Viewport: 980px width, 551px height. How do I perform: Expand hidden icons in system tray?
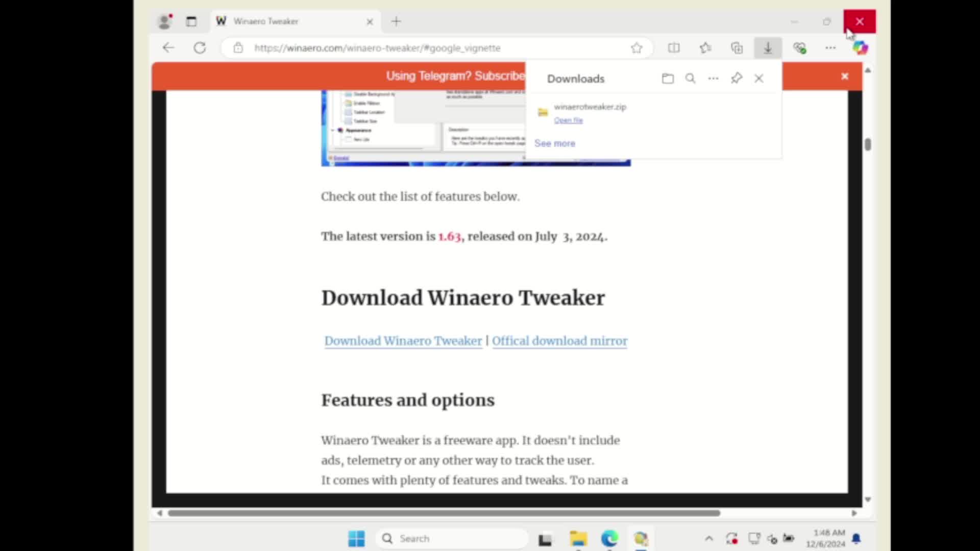click(x=709, y=539)
